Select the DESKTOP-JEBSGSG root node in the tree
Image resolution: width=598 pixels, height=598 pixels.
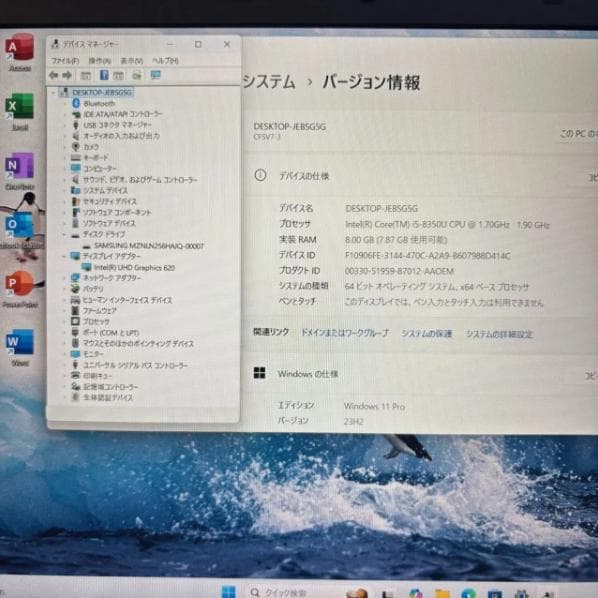[102, 92]
